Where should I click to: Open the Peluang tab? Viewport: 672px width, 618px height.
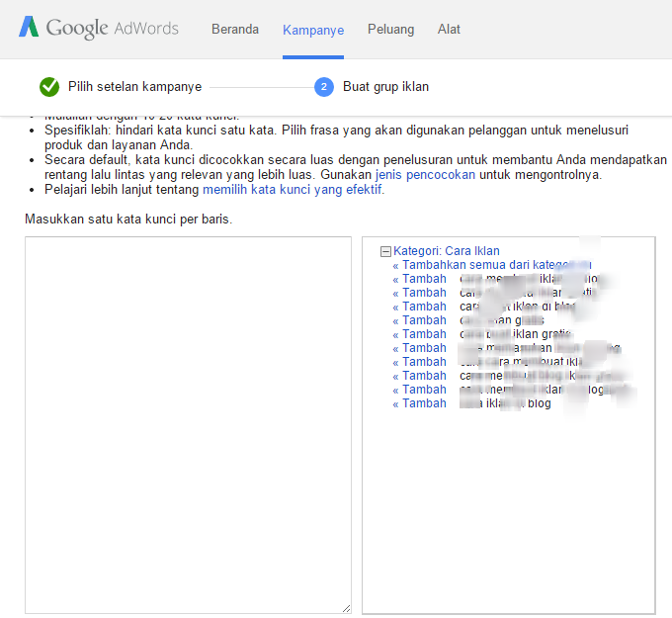[x=391, y=29]
